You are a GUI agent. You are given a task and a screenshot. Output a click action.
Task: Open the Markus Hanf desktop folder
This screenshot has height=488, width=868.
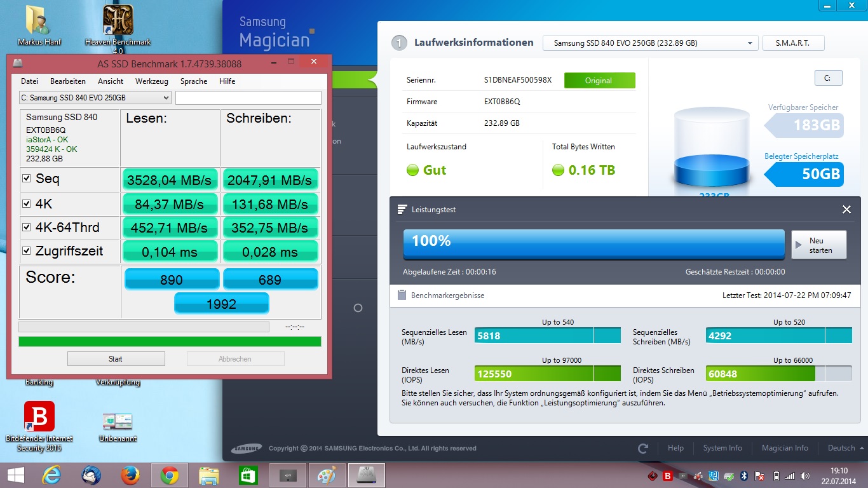(x=39, y=27)
